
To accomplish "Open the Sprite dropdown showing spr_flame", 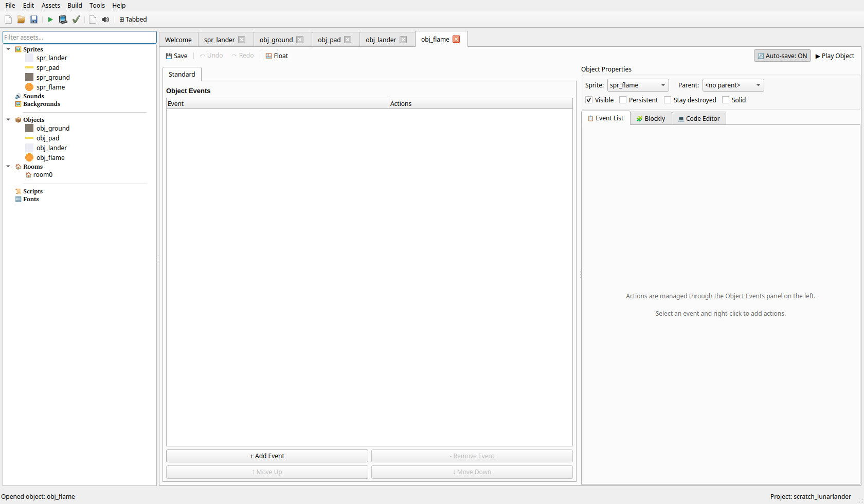I will pyautogui.click(x=638, y=85).
